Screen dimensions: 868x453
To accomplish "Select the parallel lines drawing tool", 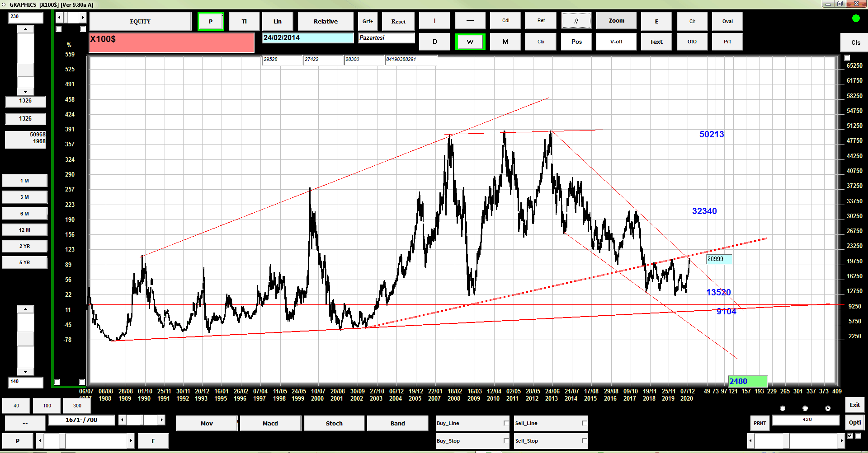I will click(x=576, y=21).
